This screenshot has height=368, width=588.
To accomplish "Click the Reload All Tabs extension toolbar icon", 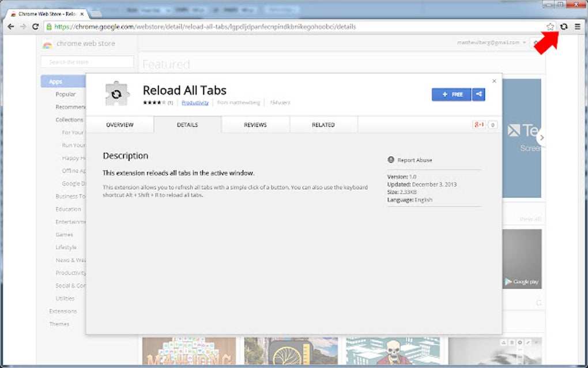I will (564, 27).
